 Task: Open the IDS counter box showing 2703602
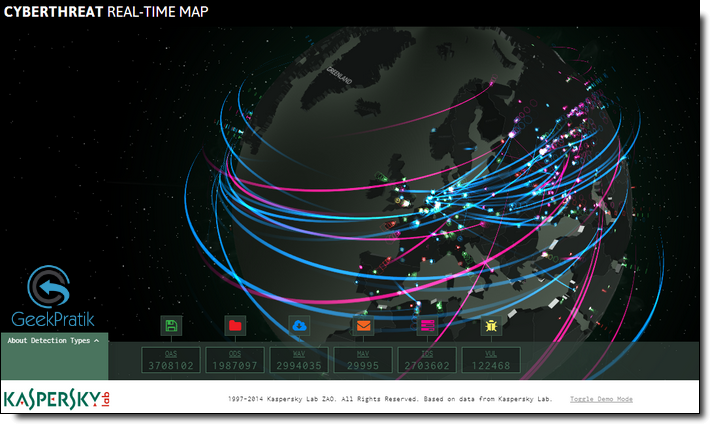click(427, 360)
